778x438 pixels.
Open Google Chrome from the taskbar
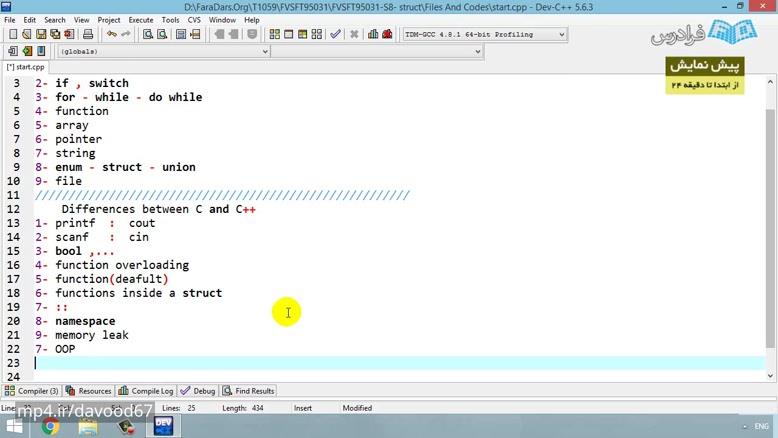point(50,427)
